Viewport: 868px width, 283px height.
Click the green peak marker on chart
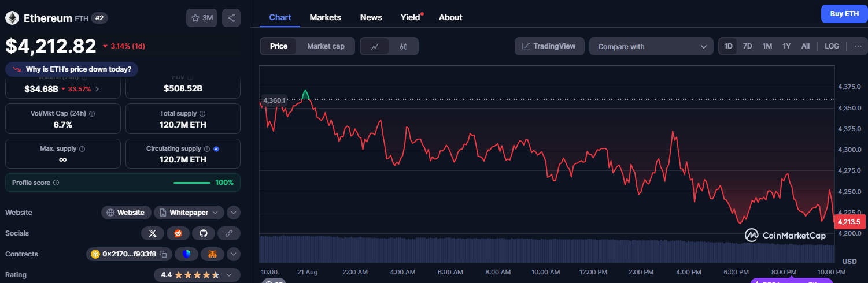click(305, 94)
